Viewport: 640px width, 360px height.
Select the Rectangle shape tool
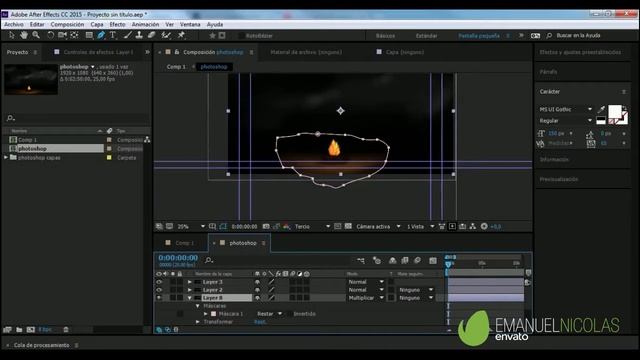coord(89,36)
